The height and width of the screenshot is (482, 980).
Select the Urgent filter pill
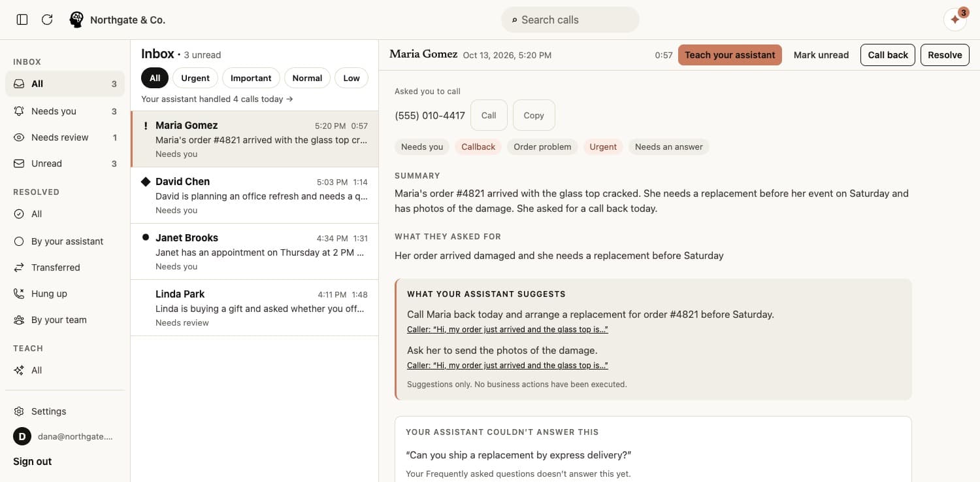tap(195, 78)
